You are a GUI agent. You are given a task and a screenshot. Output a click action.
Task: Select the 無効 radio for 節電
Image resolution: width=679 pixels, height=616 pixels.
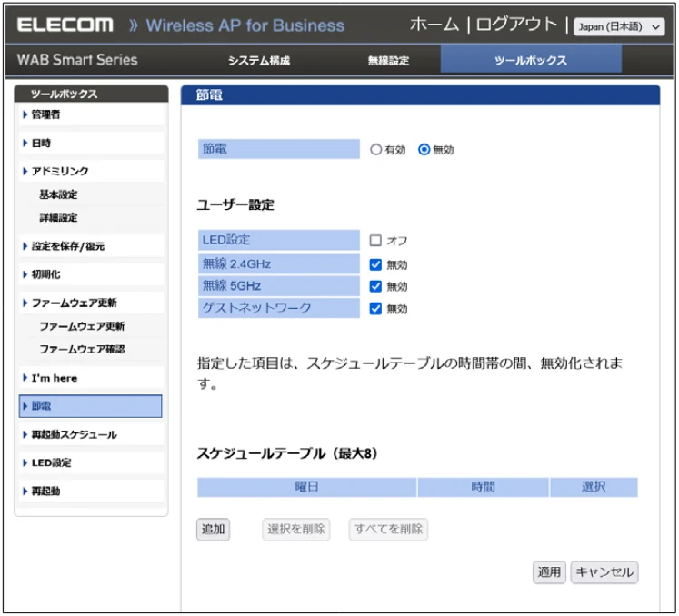click(x=424, y=150)
